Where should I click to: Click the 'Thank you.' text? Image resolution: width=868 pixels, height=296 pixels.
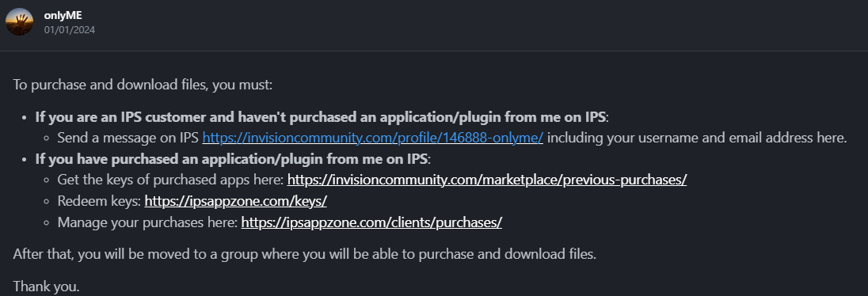click(x=47, y=287)
